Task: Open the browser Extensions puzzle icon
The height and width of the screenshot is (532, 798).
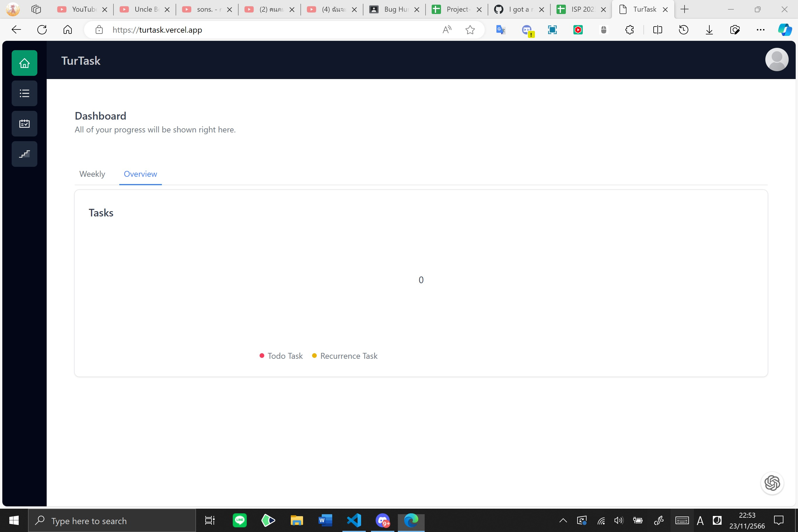Action: [x=630, y=30]
